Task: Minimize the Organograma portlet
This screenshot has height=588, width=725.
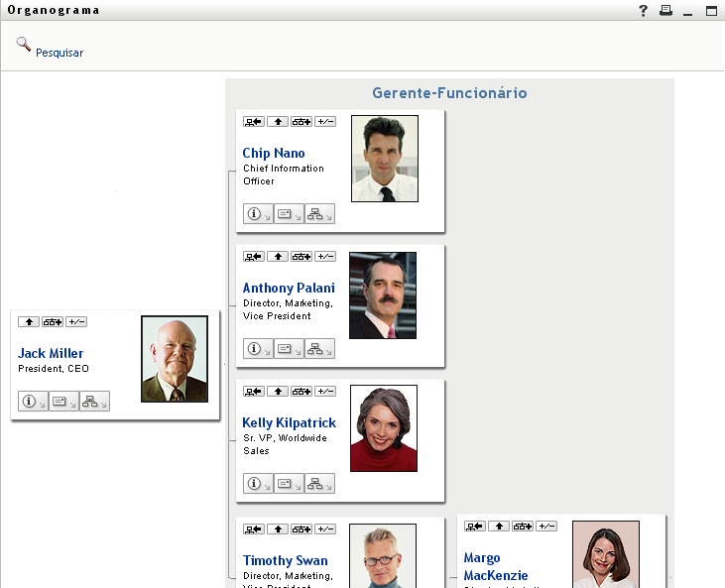Action: 688,11
